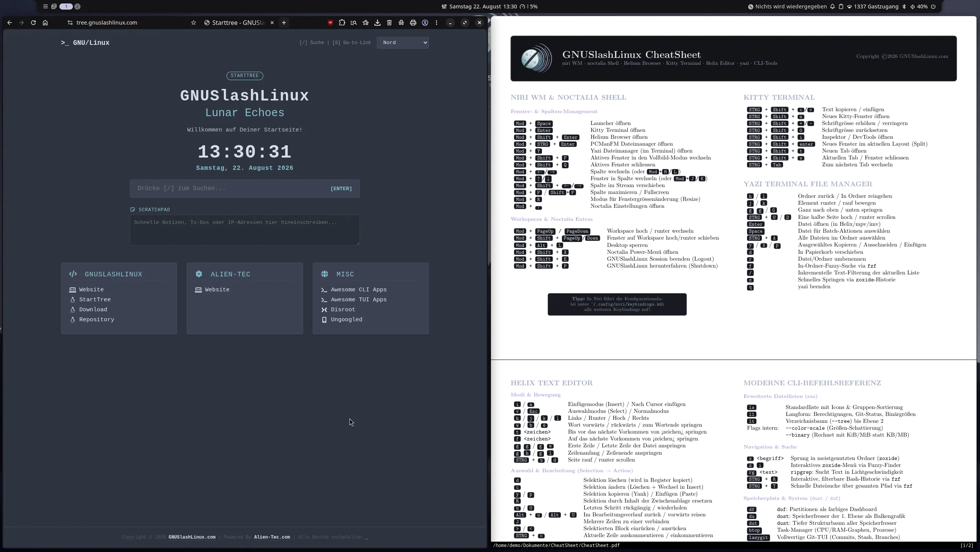The image size is (980, 552).
Task: Click the 13:30:31 clock display
Action: [245, 152]
